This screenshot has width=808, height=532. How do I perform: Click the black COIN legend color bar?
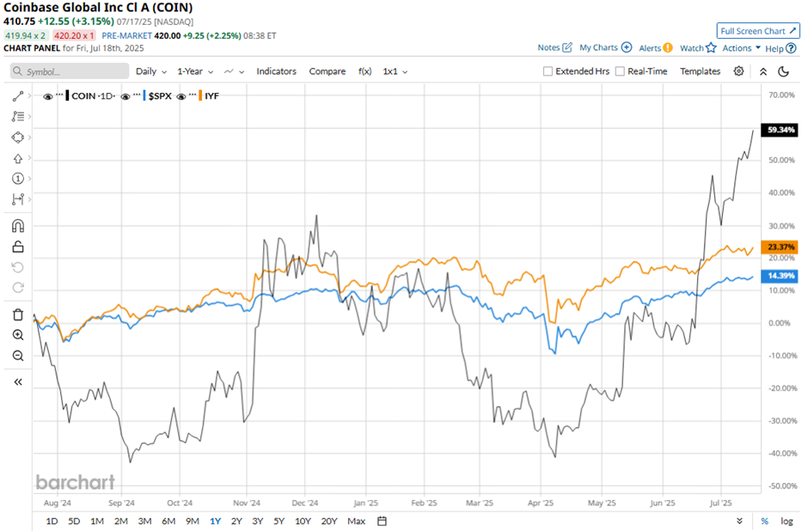click(68, 95)
